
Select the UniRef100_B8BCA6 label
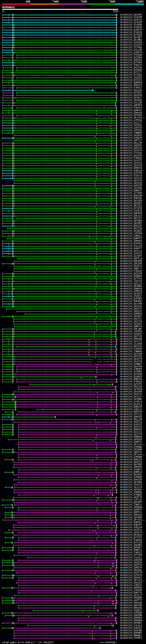point(131,379)
